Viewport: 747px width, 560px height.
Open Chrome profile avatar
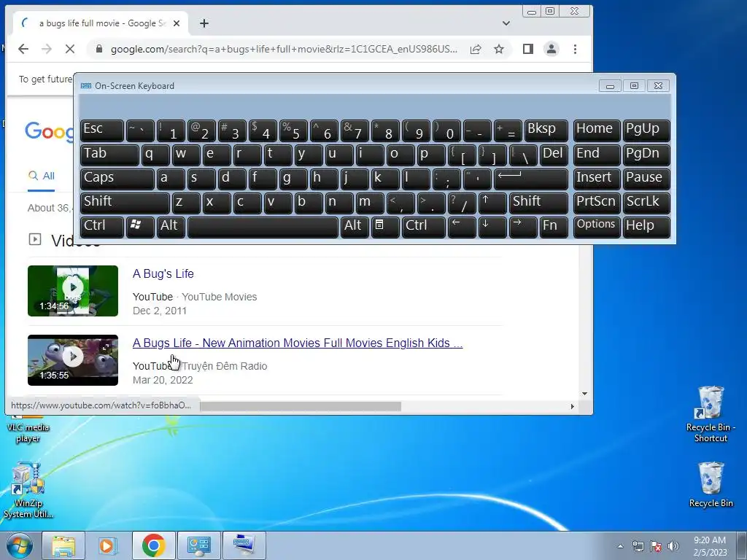(x=551, y=49)
